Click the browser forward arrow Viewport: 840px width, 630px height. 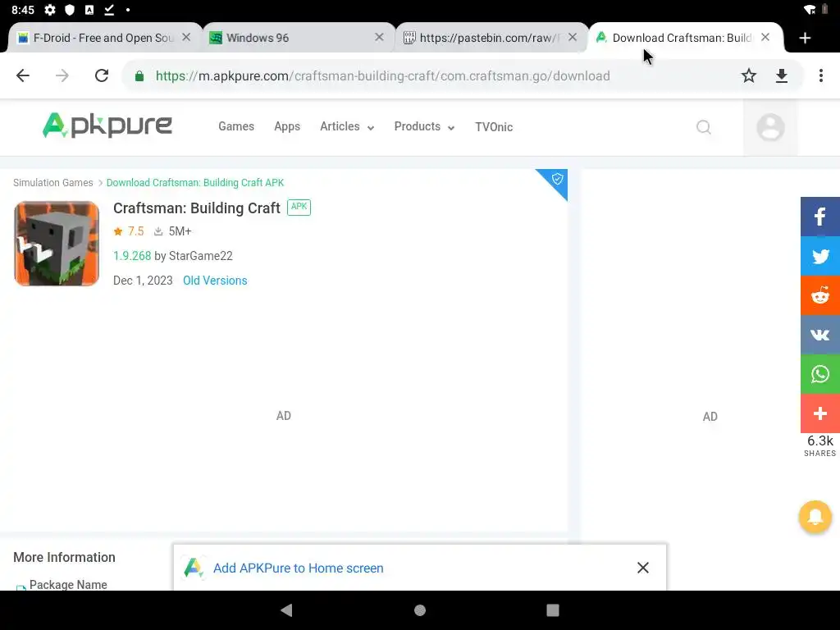62,75
